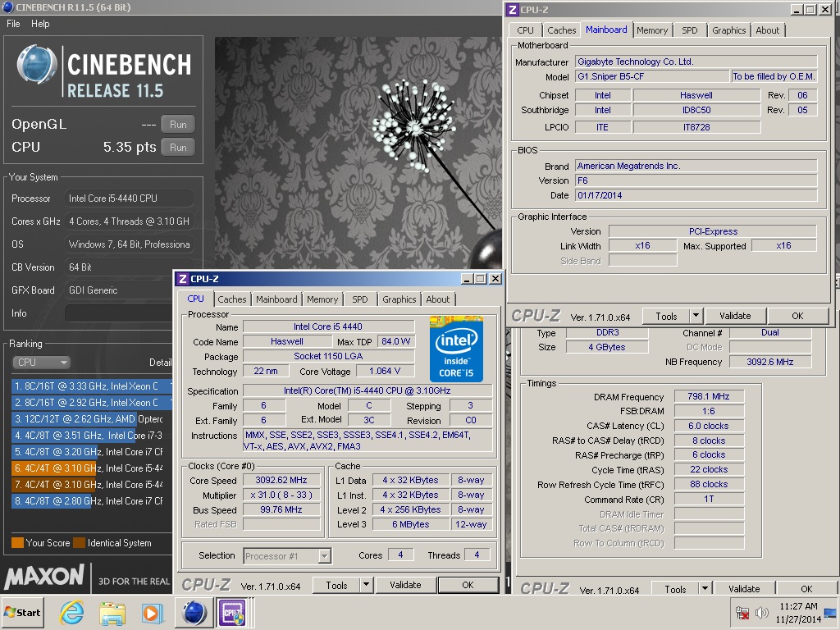The width and height of the screenshot is (840, 630).
Task: Select Graphics tab in Mainboard CPU-Z window
Action: (x=728, y=30)
